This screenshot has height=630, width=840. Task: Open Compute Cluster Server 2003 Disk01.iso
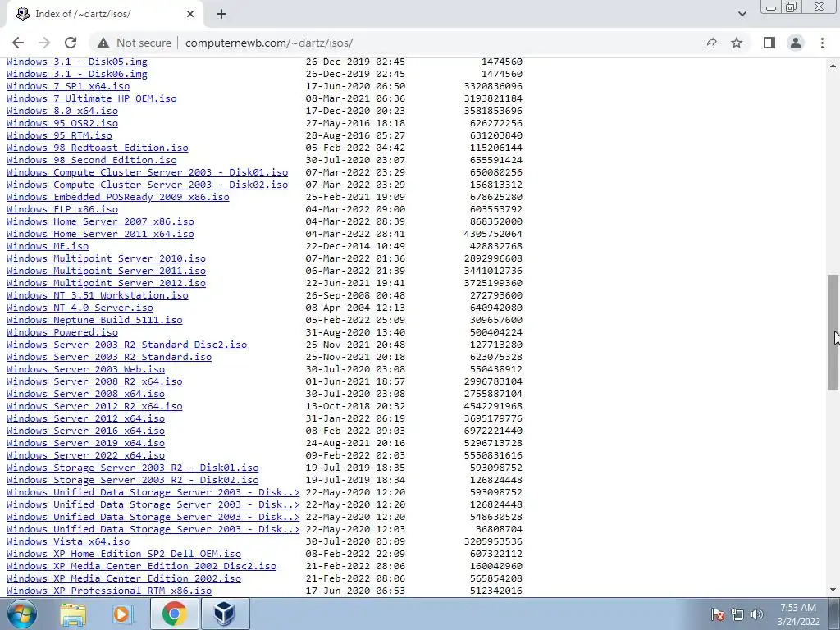(148, 172)
